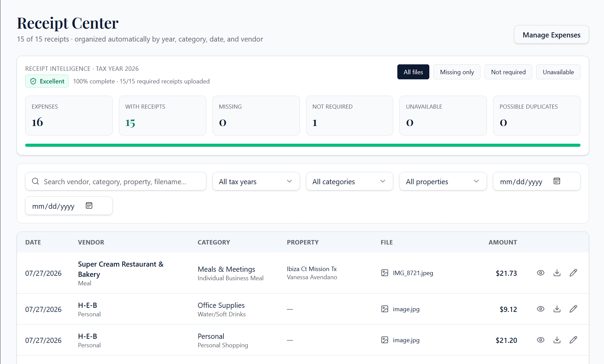Screen dimensions: 604x364
Task: Click the $9.12 amount
Action: point(508,309)
